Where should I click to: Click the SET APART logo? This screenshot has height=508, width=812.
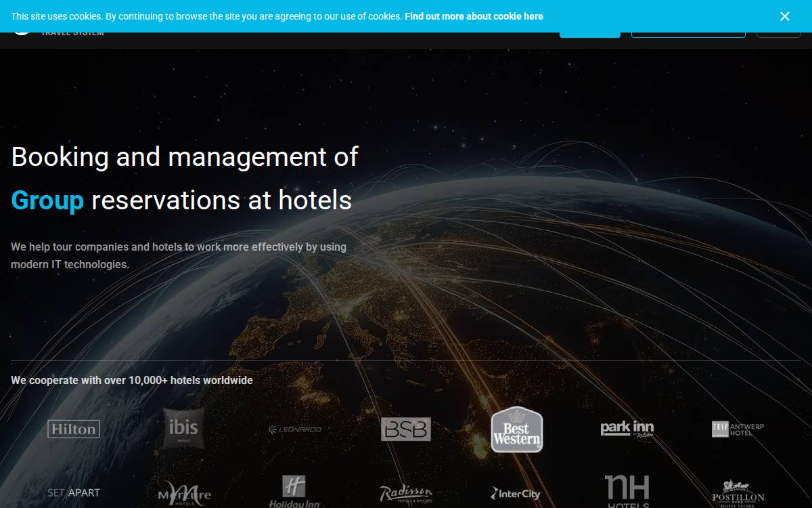pyautogui.click(x=74, y=493)
